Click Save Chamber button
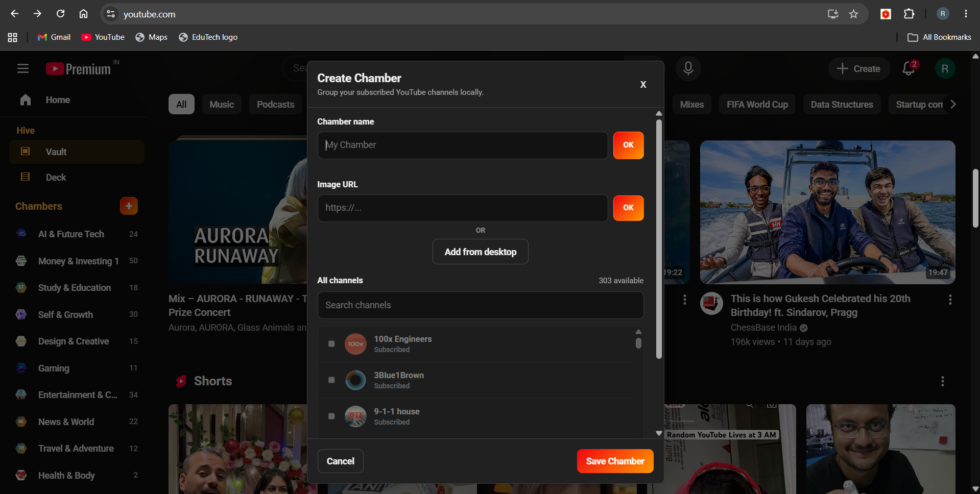The image size is (980, 494). [615, 461]
